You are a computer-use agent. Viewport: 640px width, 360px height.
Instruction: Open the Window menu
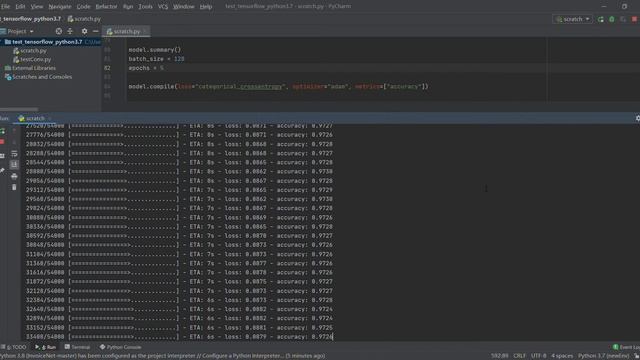click(x=183, y=7)
